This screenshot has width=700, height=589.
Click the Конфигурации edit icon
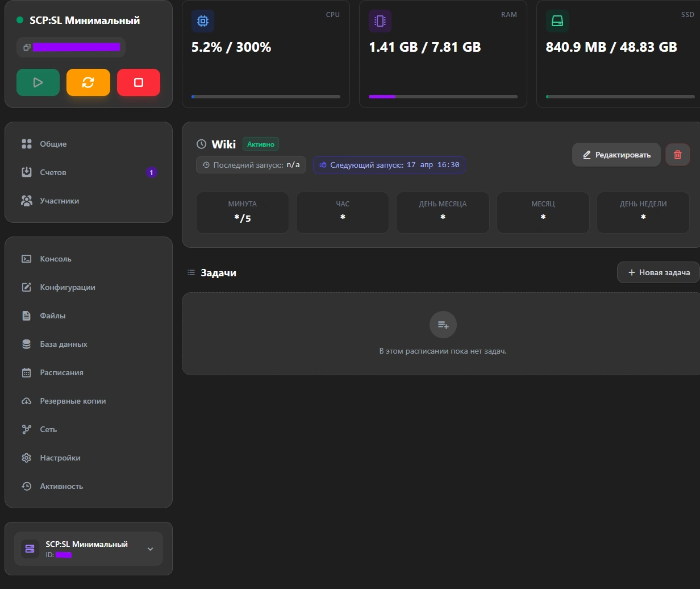click(27, 287)
